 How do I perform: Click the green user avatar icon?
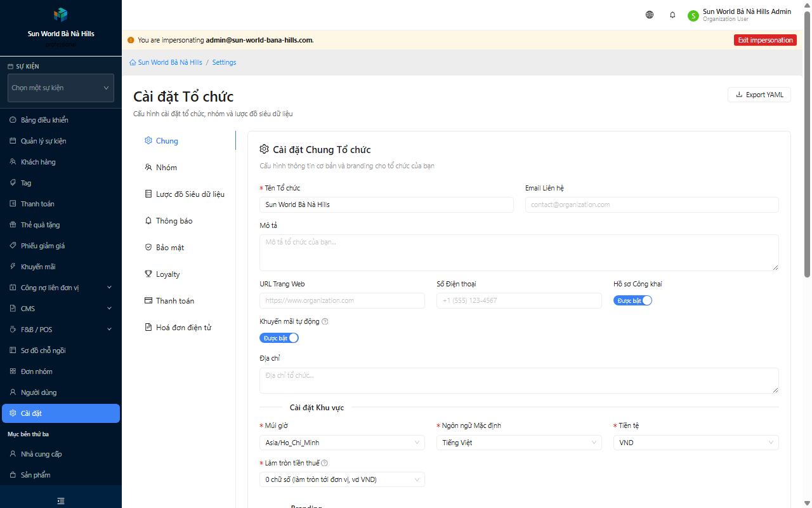[693, 15]
